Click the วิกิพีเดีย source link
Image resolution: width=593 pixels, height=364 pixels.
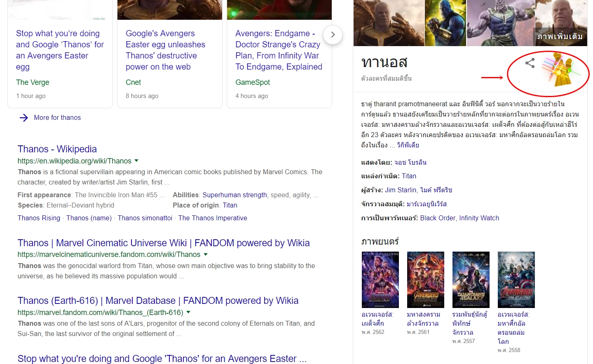point(408,145)
